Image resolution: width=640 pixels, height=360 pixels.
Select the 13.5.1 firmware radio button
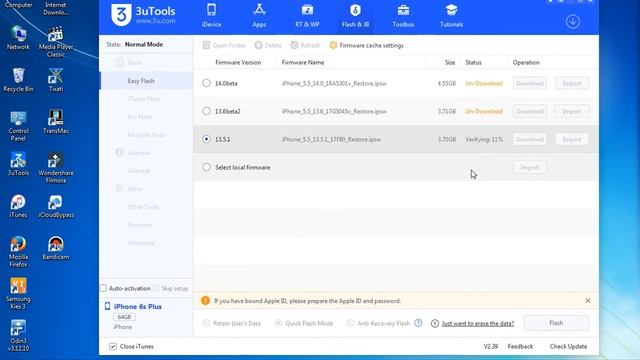207,139
